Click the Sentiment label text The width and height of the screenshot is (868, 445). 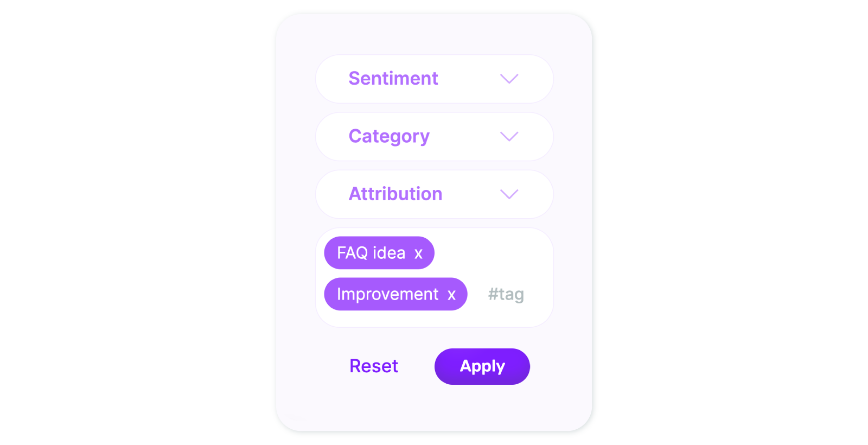pyautogui.click(x=393, y=78)
